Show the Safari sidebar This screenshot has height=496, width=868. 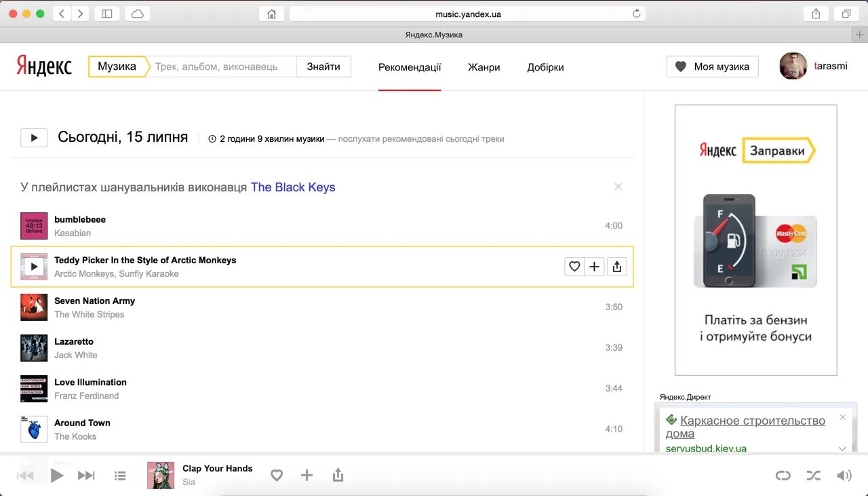(106, 14)
